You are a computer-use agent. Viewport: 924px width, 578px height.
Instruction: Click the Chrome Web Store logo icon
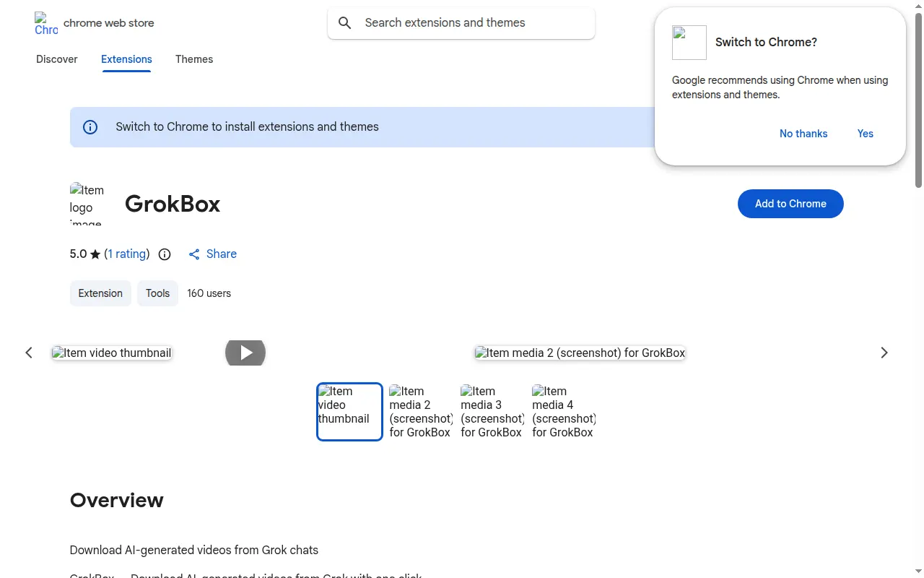click(46, 23)
